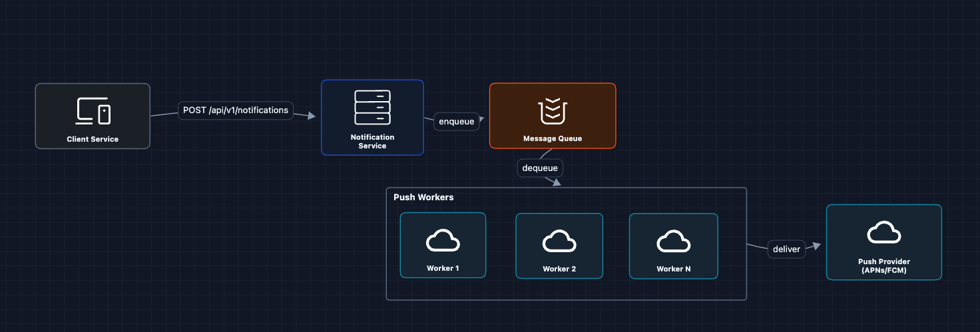
Task: Click the deliver edge label
Action: (786, 249)
